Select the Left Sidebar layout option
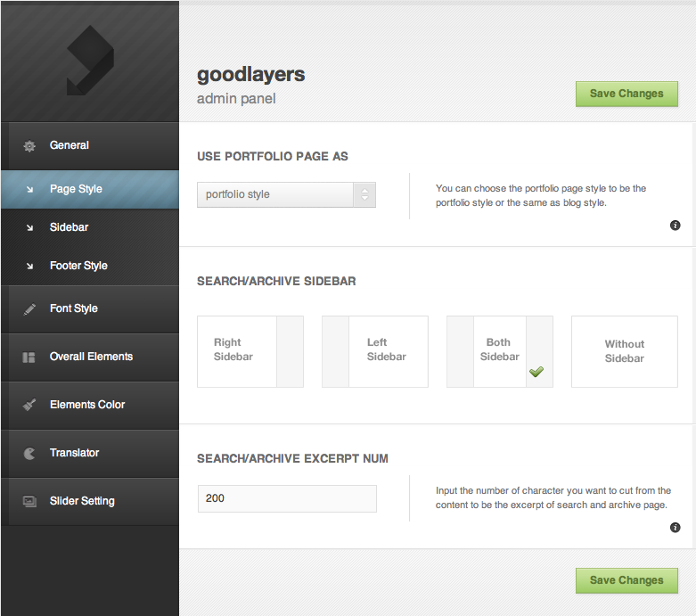 tap(374, 351)
